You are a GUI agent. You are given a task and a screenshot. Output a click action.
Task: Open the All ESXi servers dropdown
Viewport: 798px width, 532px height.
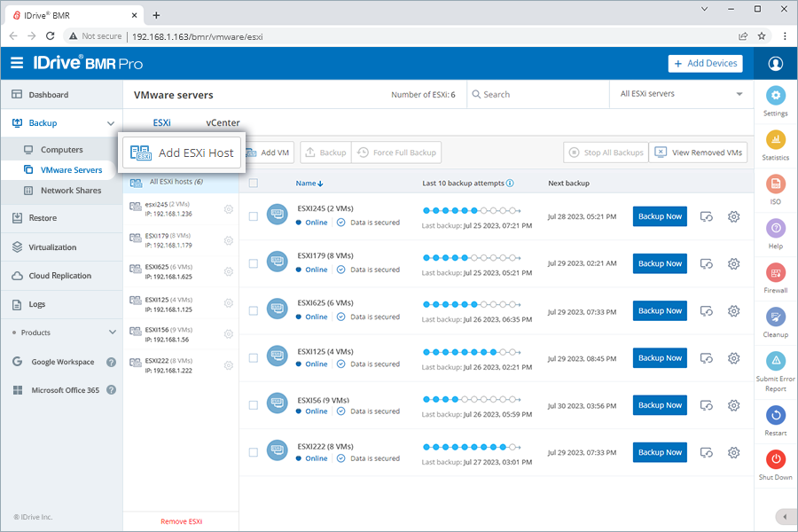[x=681, y=94]
